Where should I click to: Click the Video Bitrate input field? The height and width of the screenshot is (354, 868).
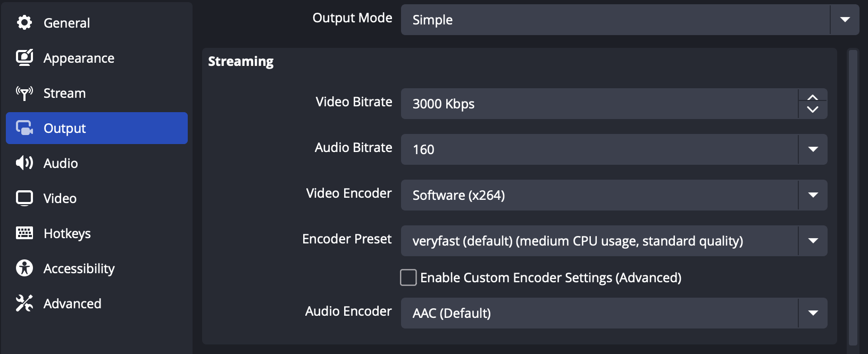pyautogui.click(x=598, y=104)
